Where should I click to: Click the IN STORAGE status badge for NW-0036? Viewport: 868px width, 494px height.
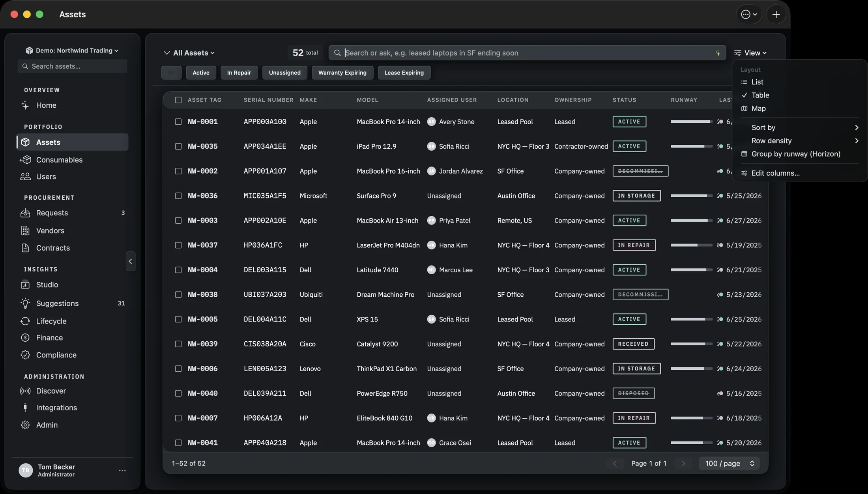tap(636, 196)
